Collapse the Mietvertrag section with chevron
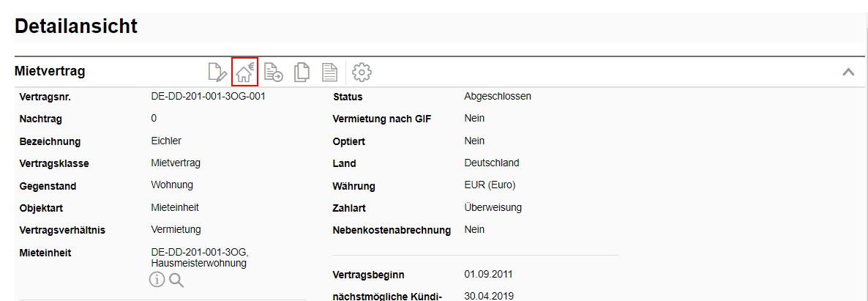 click(x=848, y=72)
